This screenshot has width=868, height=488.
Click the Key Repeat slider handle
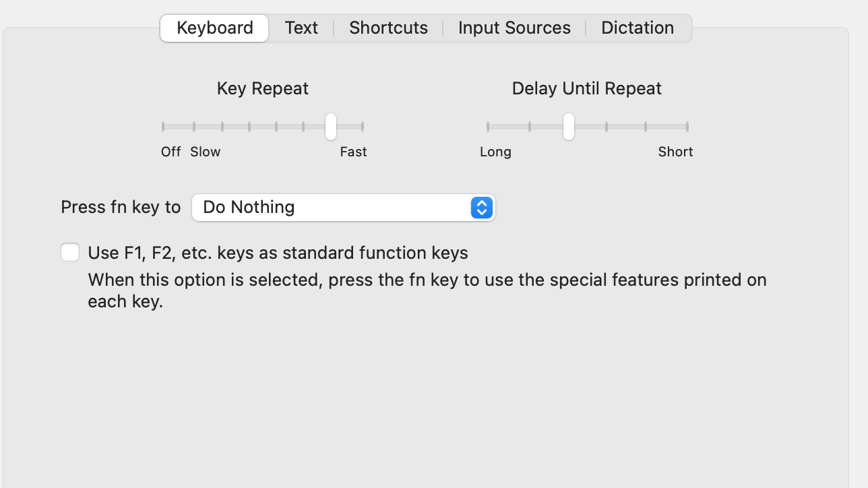point(330,126)
